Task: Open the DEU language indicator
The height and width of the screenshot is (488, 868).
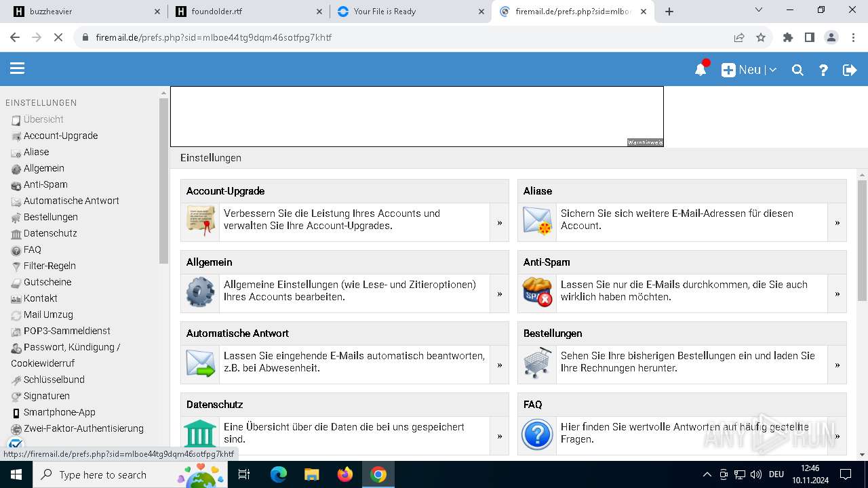Action: 776,474
